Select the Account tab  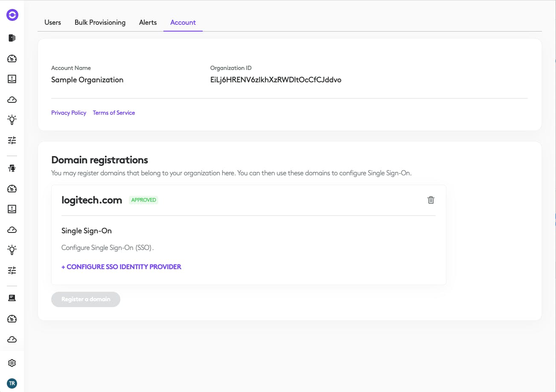point(183,23)
